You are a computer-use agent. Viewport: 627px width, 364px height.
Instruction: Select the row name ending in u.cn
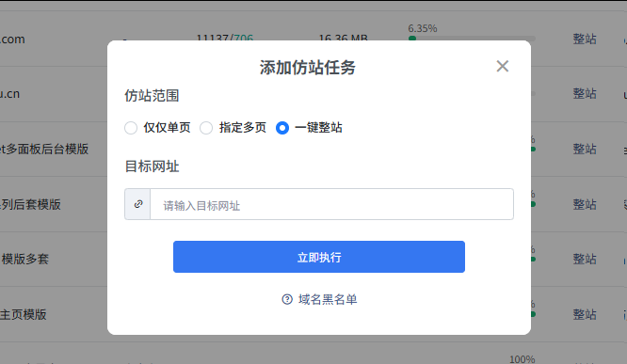(x=9, y=94)
